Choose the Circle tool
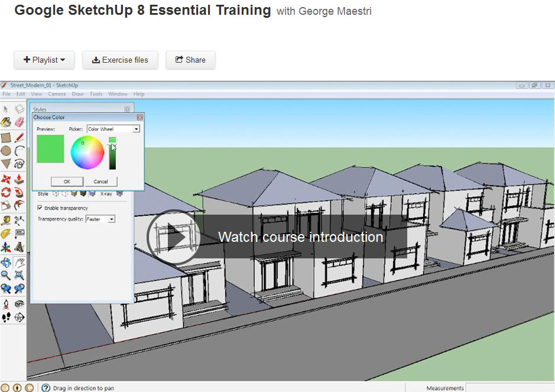The height and width of the screenshot is (392, 555). click(x=6, y=151)
